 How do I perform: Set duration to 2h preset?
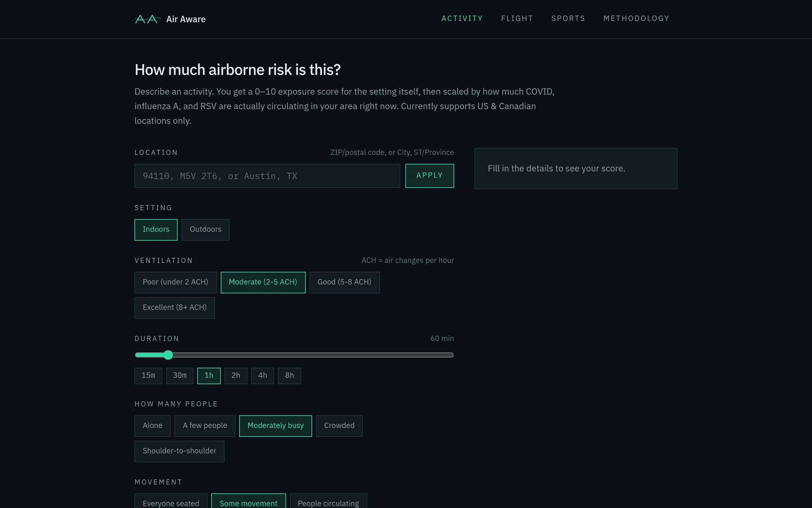coord(236,376)
